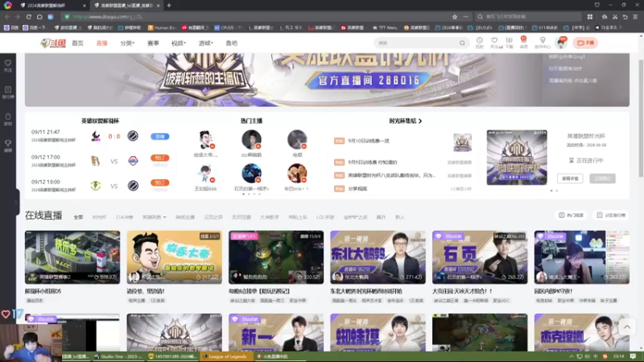Select the LOL手游 filter tab
Viewport: 644px width, 362px height.
point(325,217)
